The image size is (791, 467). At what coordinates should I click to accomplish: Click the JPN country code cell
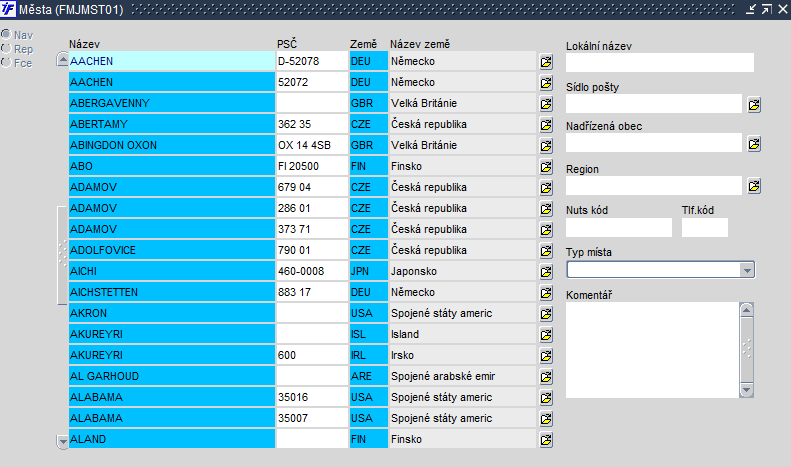pos(369,271)
